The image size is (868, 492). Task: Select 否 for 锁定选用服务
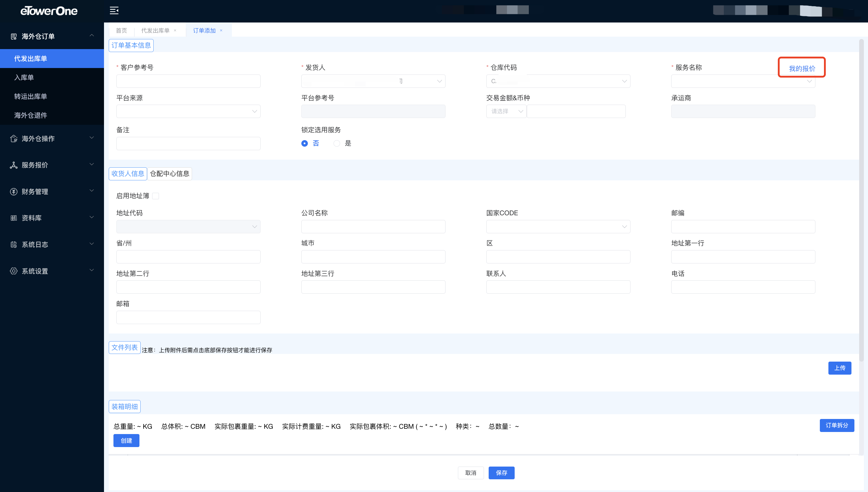(305, 143)
